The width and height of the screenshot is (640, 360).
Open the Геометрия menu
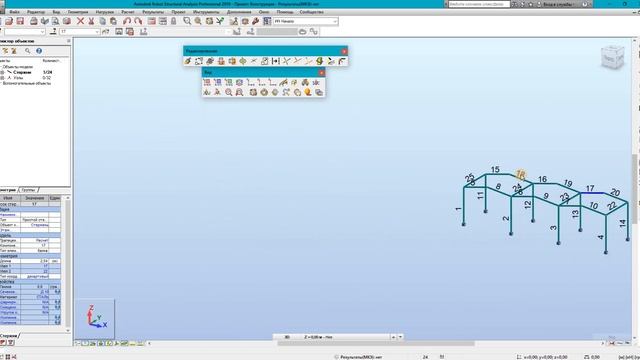(78, 12)
